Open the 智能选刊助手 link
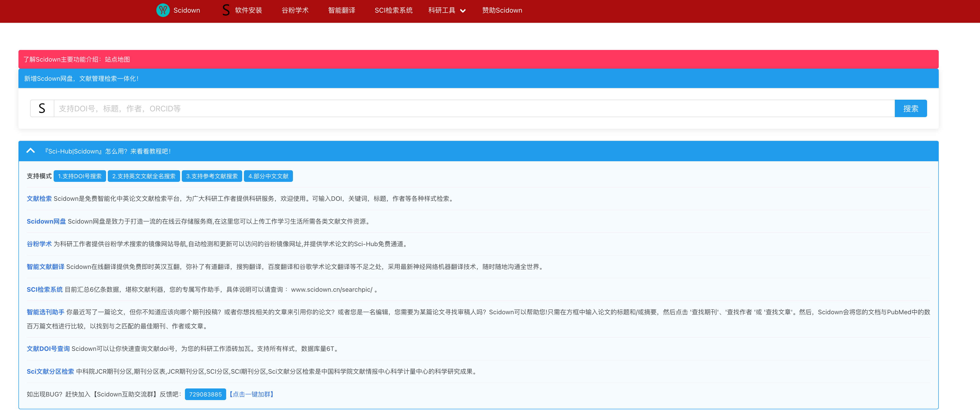 point(46,312)
